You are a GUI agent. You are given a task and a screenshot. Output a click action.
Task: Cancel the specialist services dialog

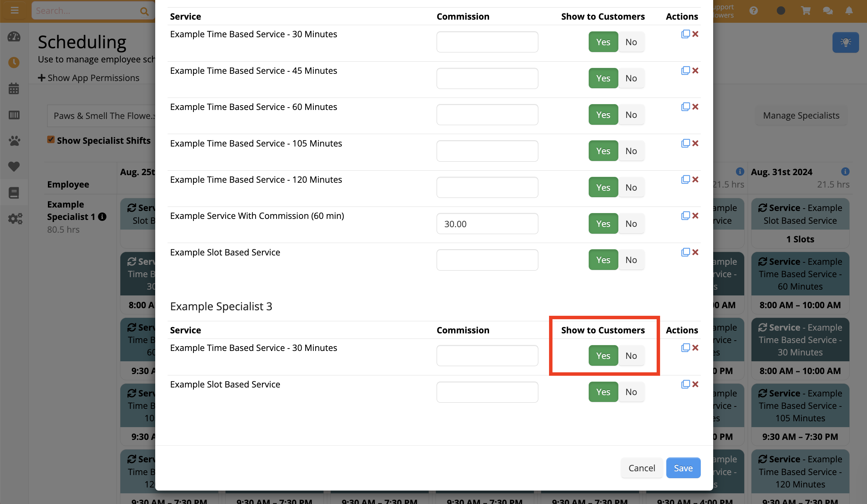click(x=641, y=468)
